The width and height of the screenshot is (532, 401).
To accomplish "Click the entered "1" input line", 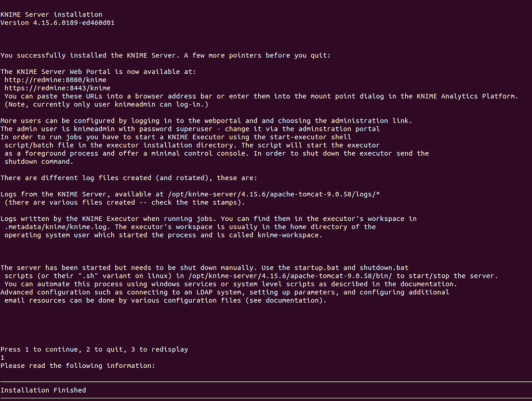I will (x=3, y=357).
